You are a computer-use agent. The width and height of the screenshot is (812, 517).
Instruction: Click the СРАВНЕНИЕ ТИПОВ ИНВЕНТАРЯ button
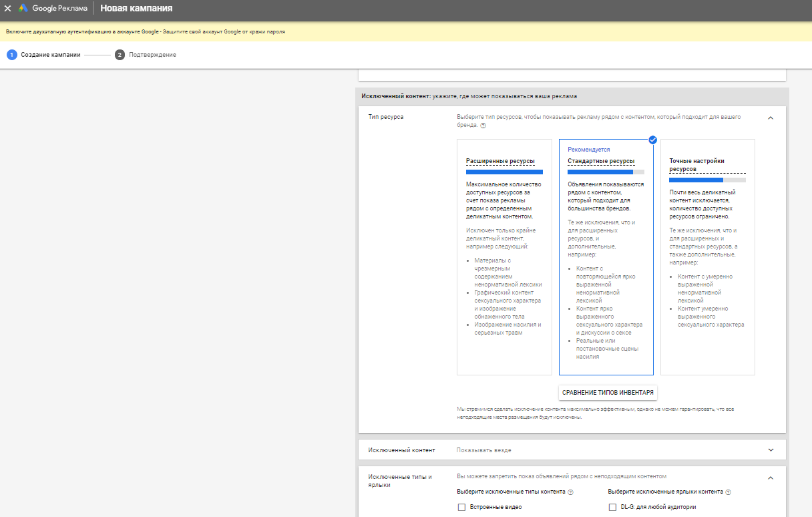click(x=608, y=392)
